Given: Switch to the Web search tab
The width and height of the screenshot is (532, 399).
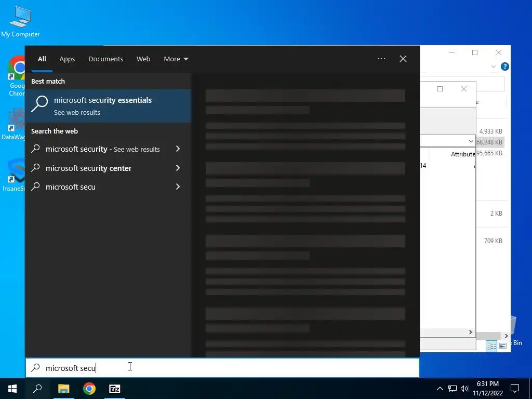Looking at the screenshot, I should pos(143,59).
